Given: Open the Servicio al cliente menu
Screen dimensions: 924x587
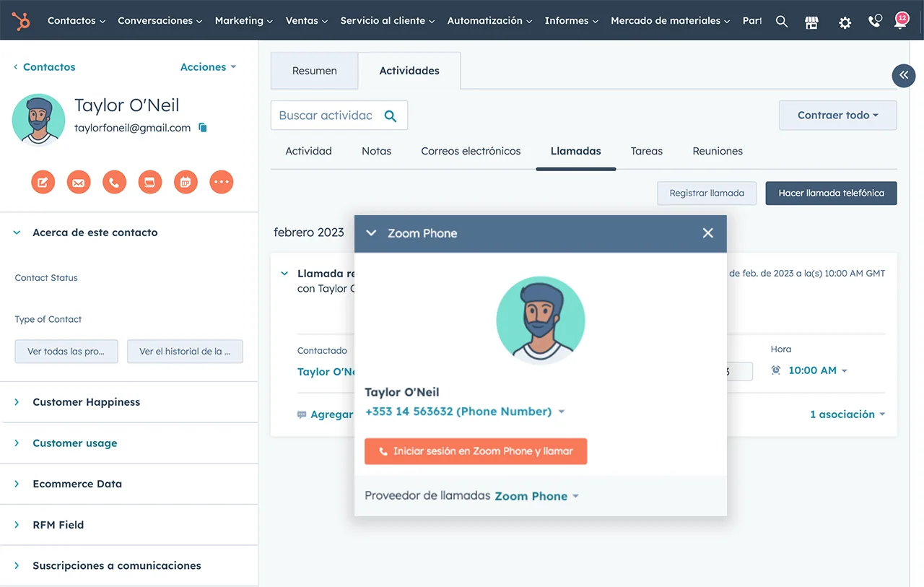Looking at the screenshot, I should 388,21.
